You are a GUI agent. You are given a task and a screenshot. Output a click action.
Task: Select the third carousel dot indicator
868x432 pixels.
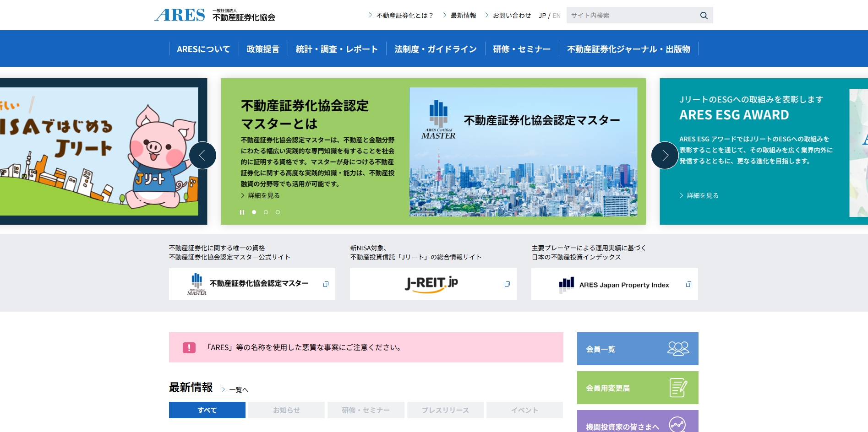pyautogui.click(x=278, y=212)
